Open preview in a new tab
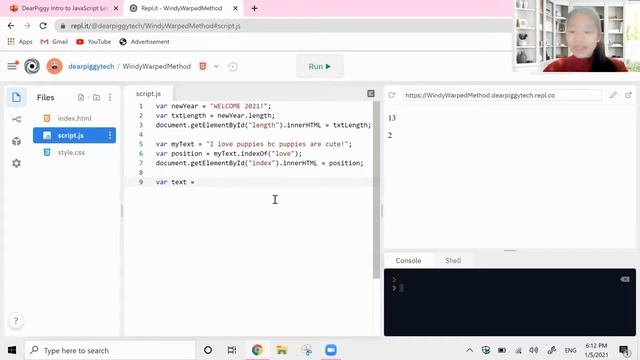Screen dimensions: 640x360 point(628,95)
